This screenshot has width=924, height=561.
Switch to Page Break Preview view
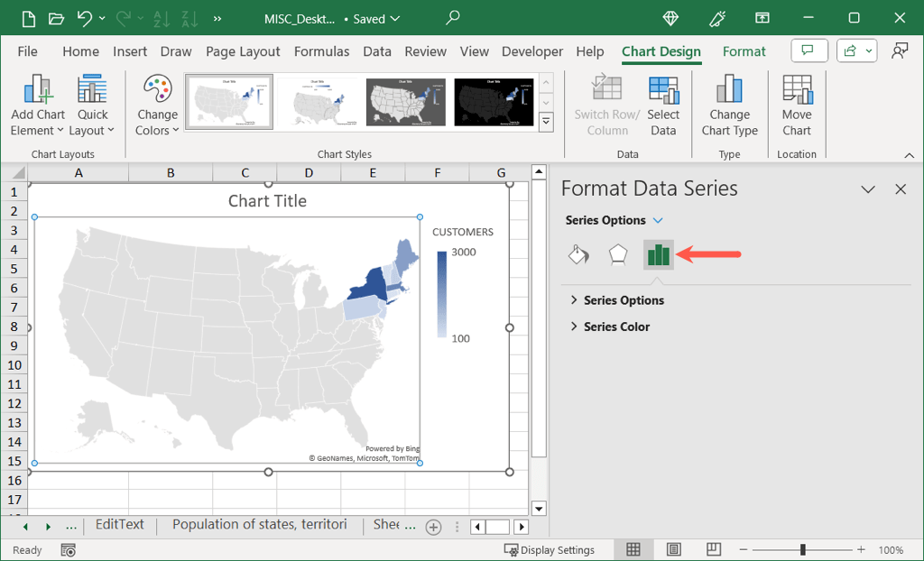[714, 549]
